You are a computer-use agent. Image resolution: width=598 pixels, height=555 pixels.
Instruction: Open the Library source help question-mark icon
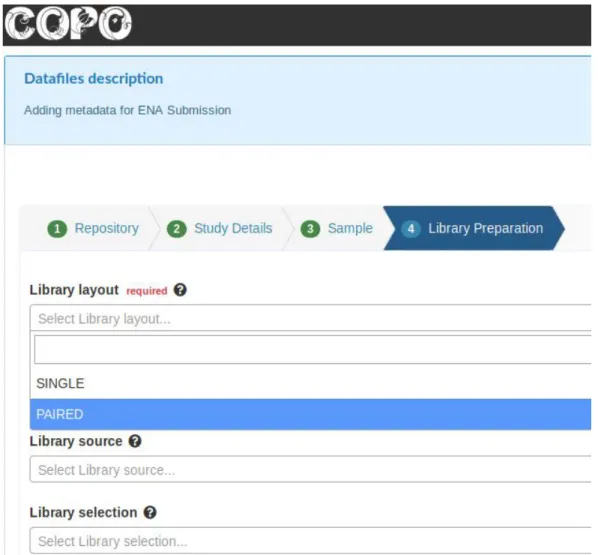coord(135,441)
